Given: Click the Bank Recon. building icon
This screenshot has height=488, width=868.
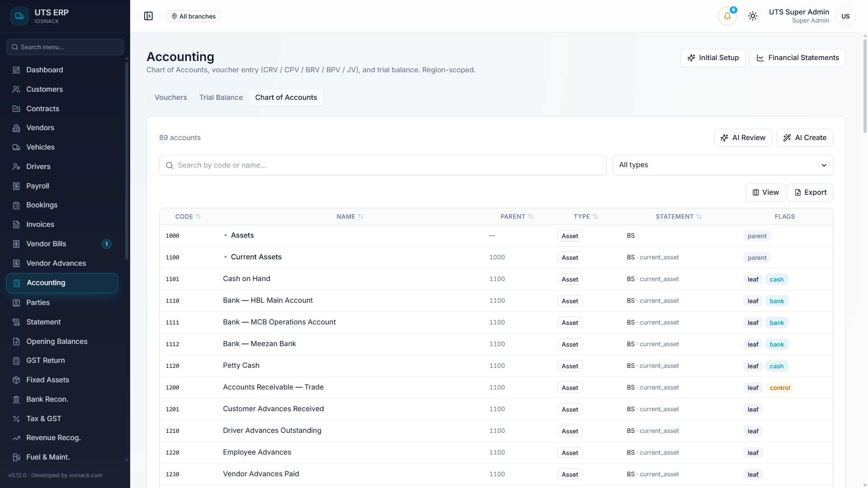Looking at the screenshot, I should point(16,399).
